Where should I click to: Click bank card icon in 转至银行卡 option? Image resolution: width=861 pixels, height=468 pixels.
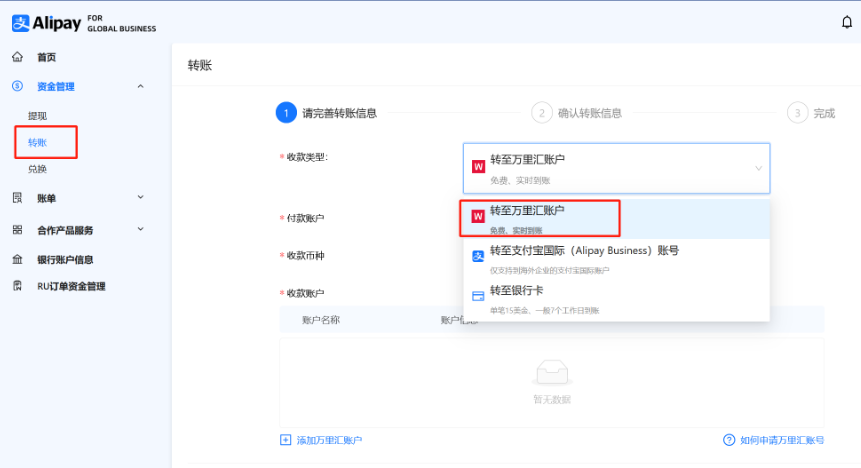[x=478, y=296]
